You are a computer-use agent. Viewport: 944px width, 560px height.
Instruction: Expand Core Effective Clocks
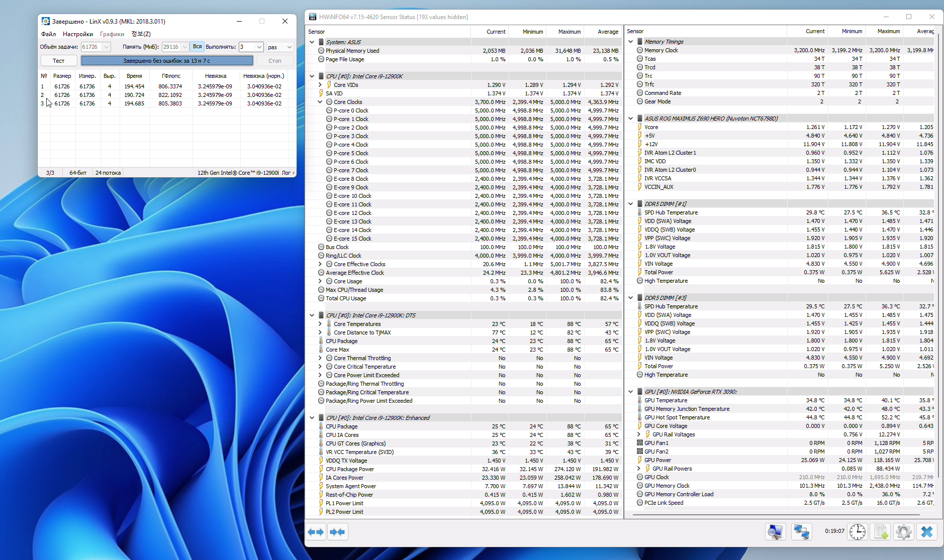pyautogui.click(x=320, y=264)
